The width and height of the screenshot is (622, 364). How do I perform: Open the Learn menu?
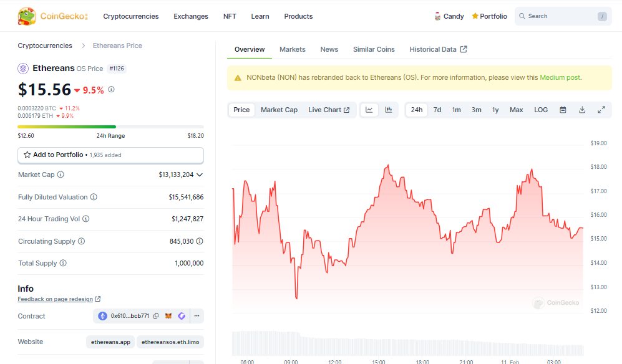(x=260, y=16)
